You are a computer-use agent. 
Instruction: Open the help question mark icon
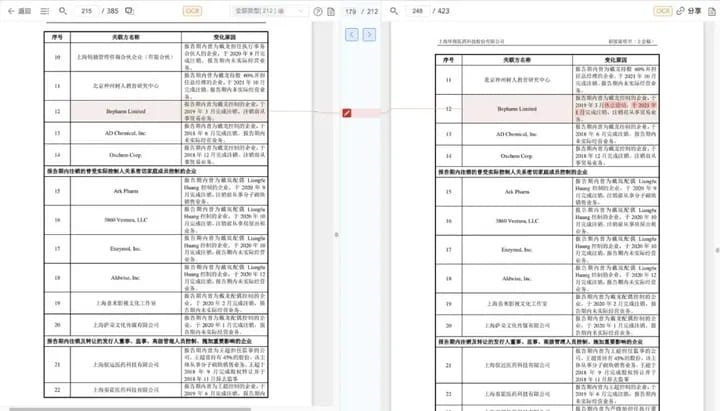[x=317, y=10]
